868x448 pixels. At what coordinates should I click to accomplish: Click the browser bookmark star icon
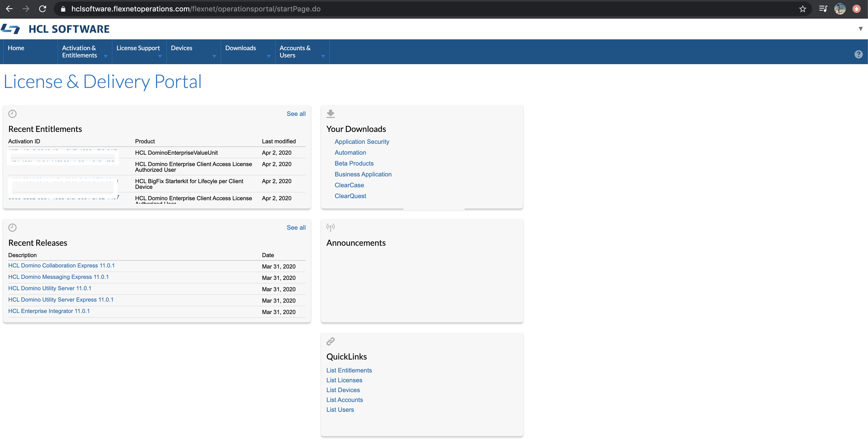803,9
